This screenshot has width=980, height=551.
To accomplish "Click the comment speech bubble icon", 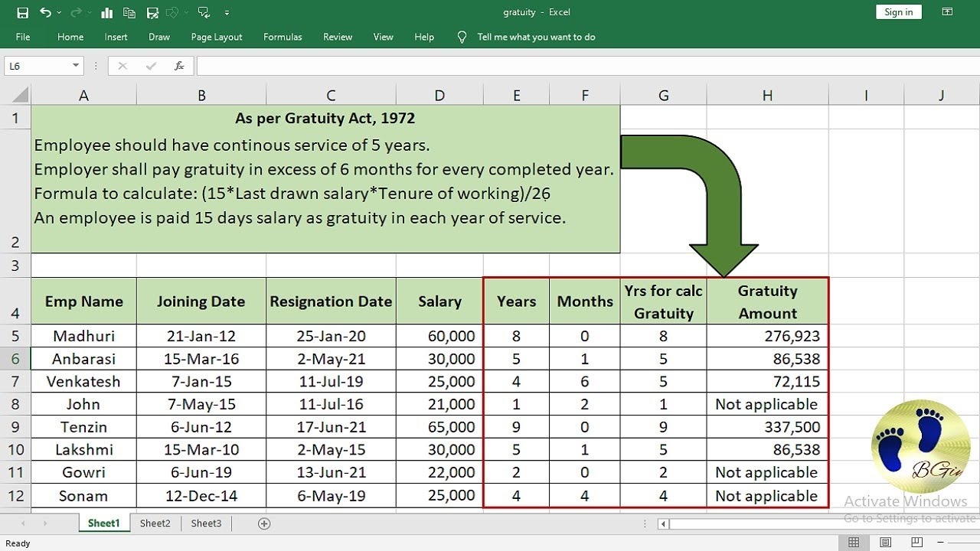I will pos(203,13).
